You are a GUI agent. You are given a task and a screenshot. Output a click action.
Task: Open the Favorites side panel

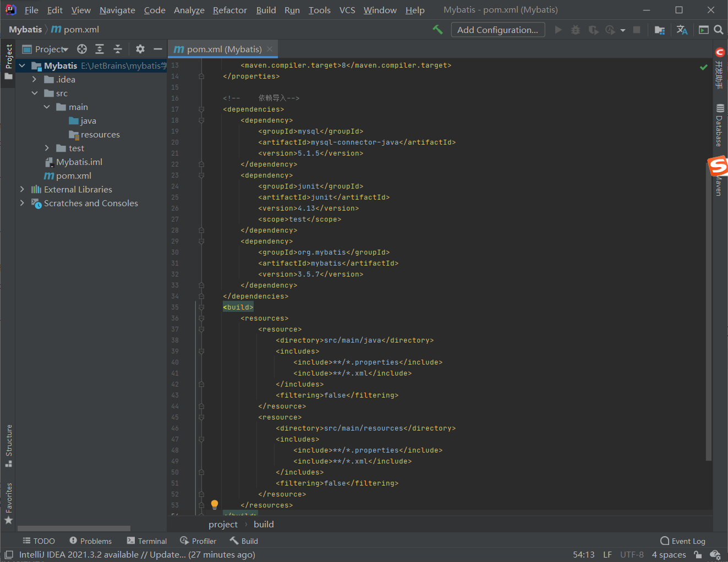9,503
